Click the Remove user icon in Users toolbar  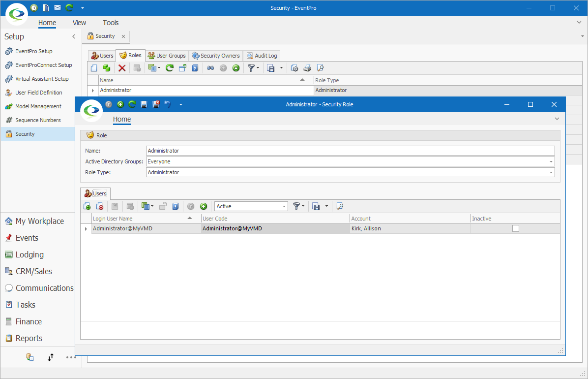[x=100, y=206]
